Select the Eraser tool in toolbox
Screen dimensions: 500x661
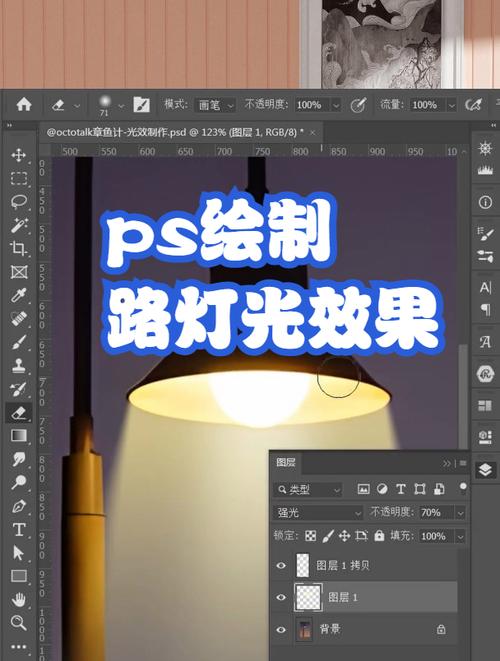[x=19, y=412]
